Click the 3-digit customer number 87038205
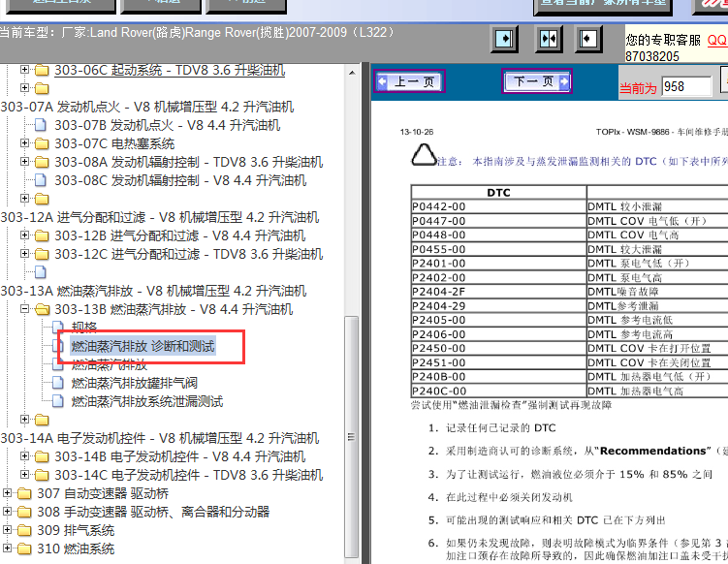Image resolution: width=728 pixels, height=564 pixels. pyautogui.click(x=652, y=56)
